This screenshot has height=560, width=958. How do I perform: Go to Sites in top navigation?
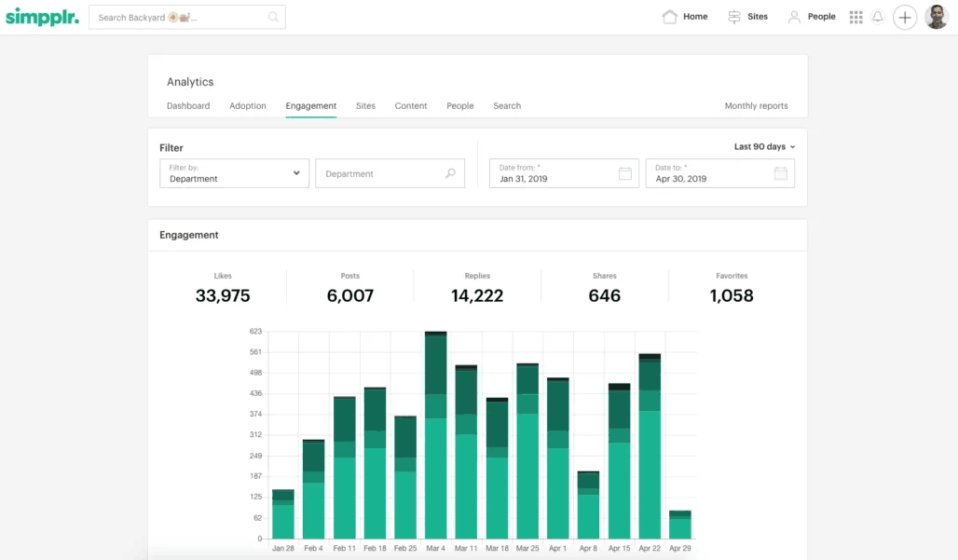coord(758,17)
